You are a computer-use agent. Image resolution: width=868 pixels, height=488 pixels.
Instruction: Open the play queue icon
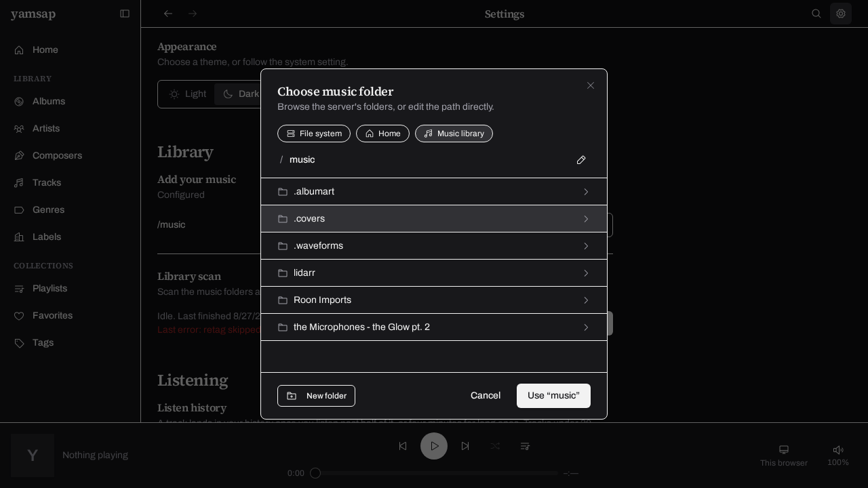pyautogui.click(x=525, y=446)
